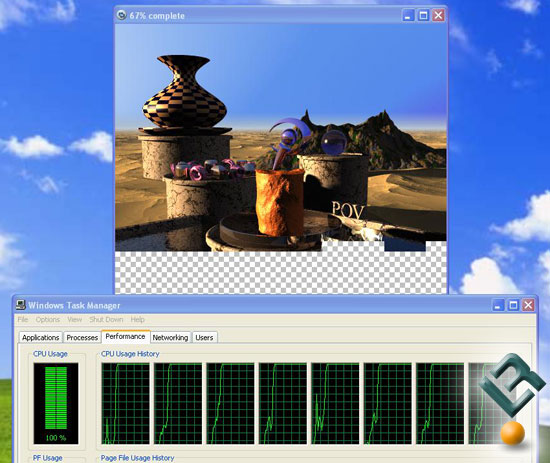Open the Shut Down menu
550x463 pixels.
click(106, 320)
